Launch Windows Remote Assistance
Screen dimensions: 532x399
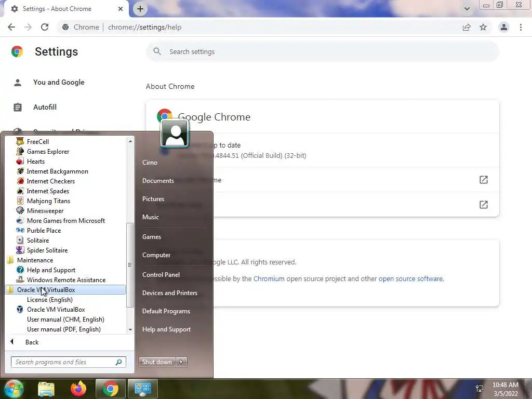[66, 280]
